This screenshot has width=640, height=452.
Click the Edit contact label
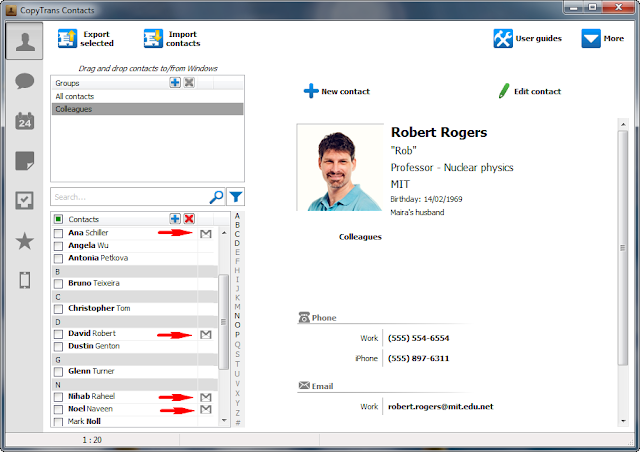pyautogui.click(x=537, y=91)
